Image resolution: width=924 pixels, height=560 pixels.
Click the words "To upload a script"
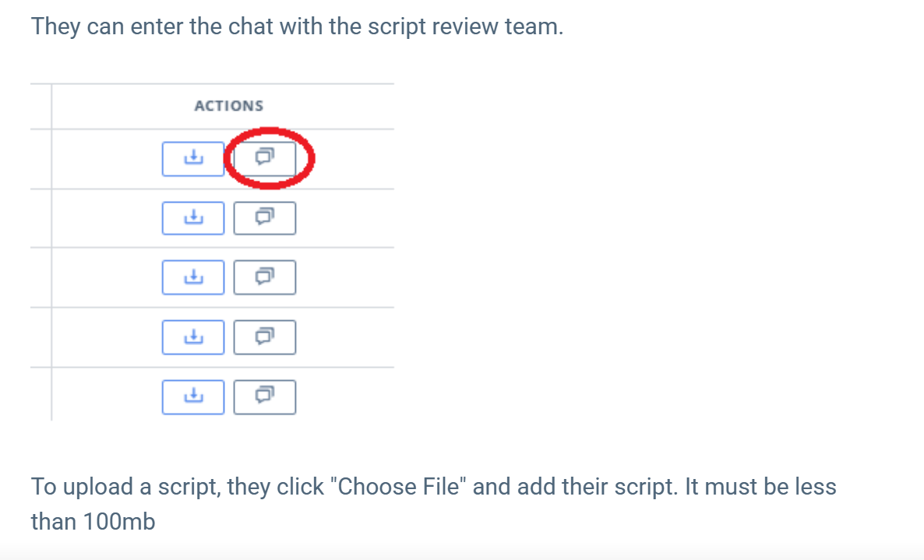pyautogui.click(x=125, y=487)
